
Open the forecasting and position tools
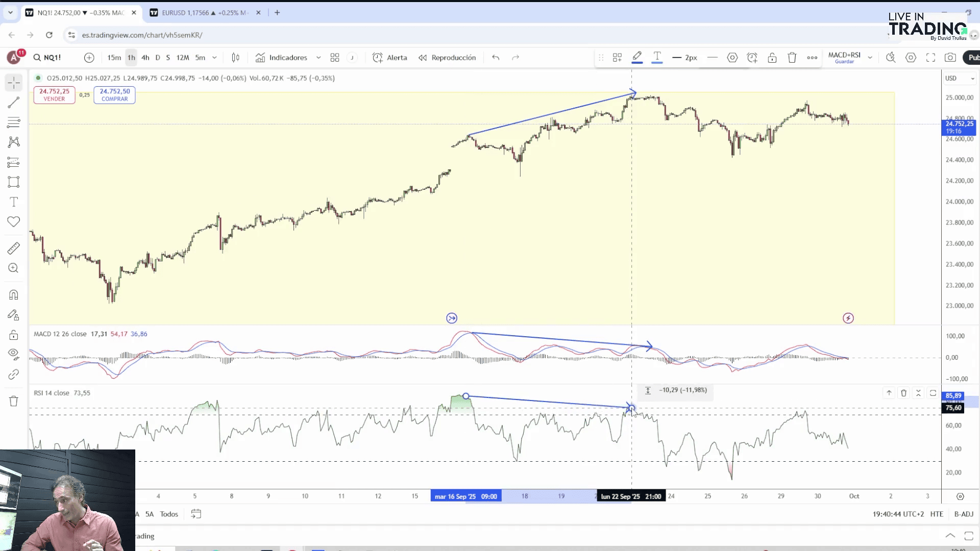coord(14,162)
